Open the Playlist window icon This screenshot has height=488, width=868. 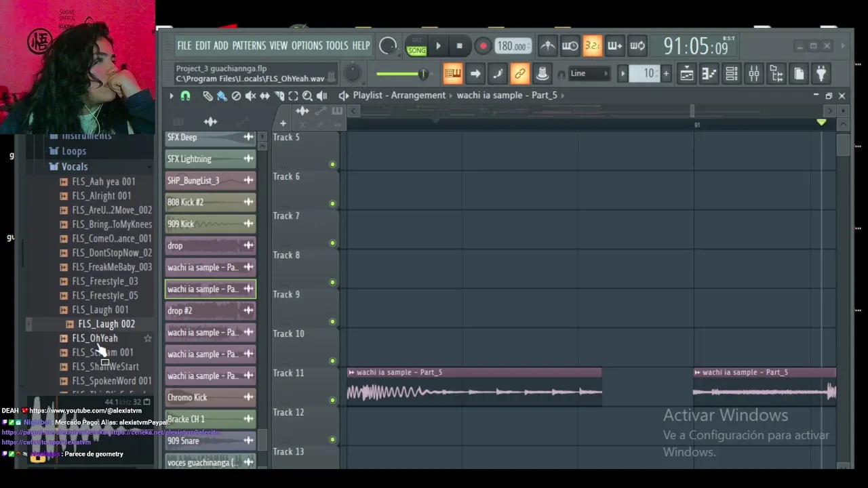pyautogui.click(x=687, y=73)
